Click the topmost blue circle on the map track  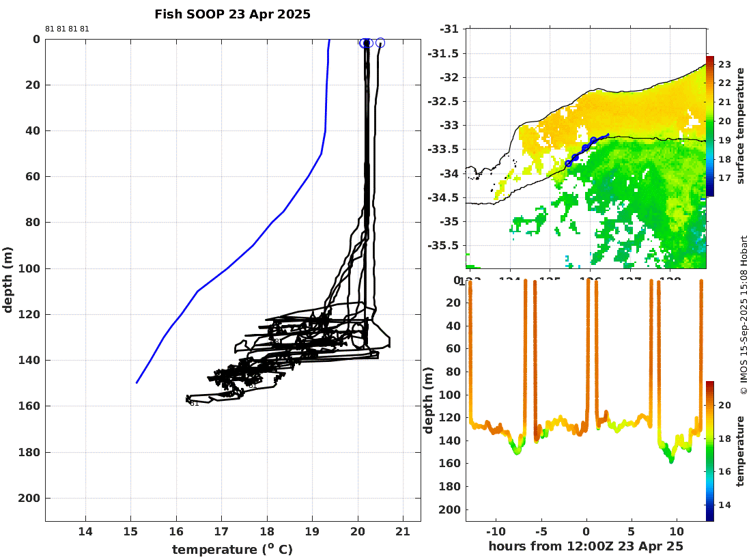(593, 141)
